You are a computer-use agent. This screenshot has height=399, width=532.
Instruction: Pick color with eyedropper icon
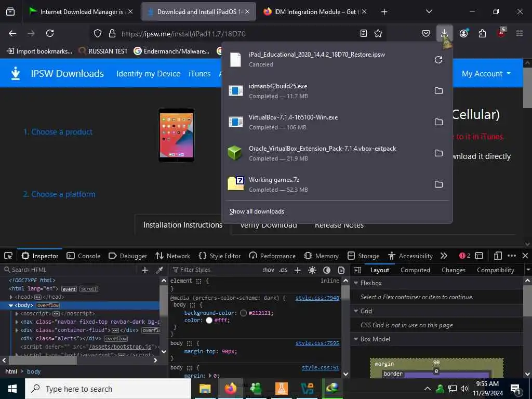click(159, 270)
